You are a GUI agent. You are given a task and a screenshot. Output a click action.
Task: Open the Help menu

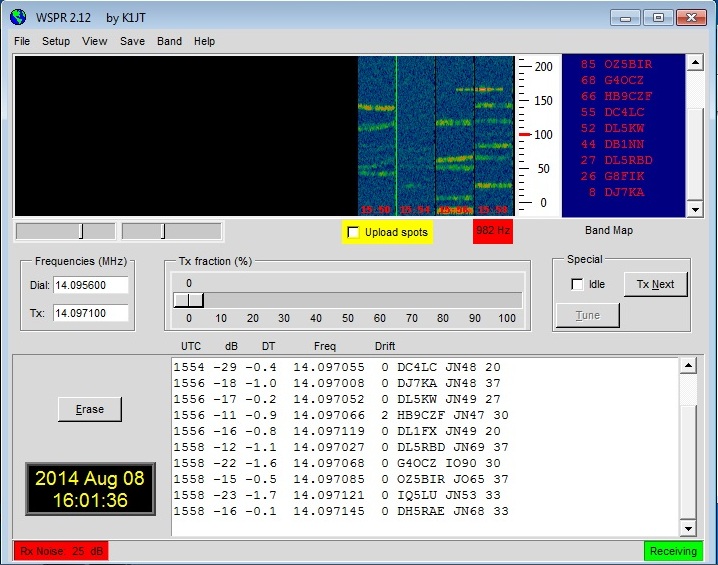pyautogui.click(x=204, y=41)
